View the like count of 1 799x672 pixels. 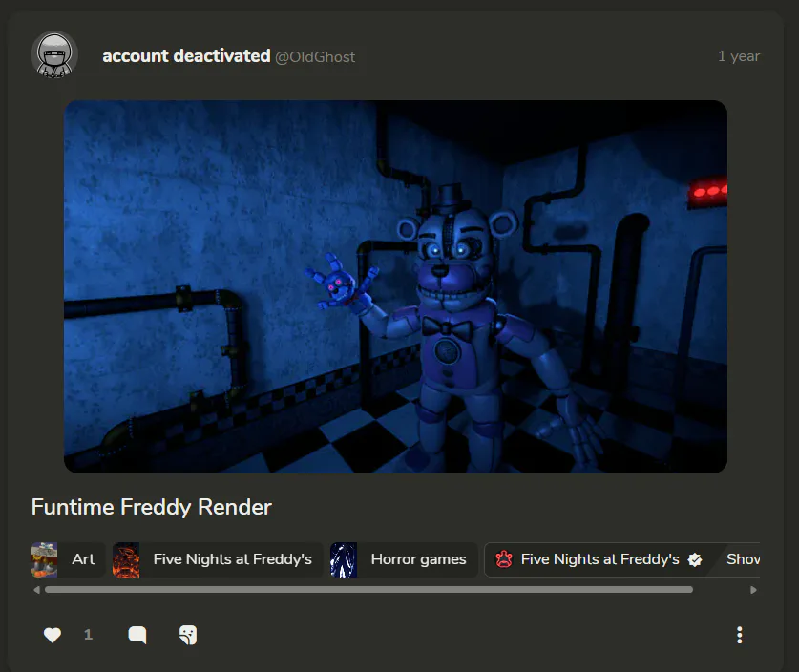point(88,635)
